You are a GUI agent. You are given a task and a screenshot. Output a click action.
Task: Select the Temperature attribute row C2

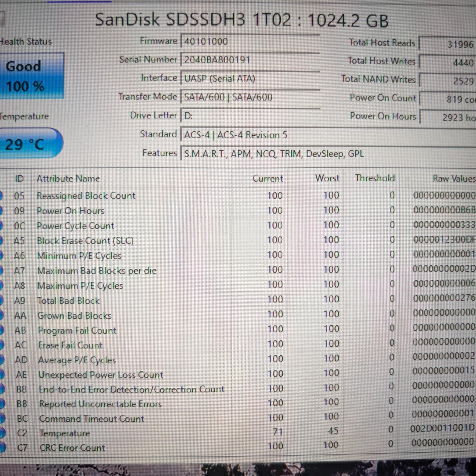(238, 432)
